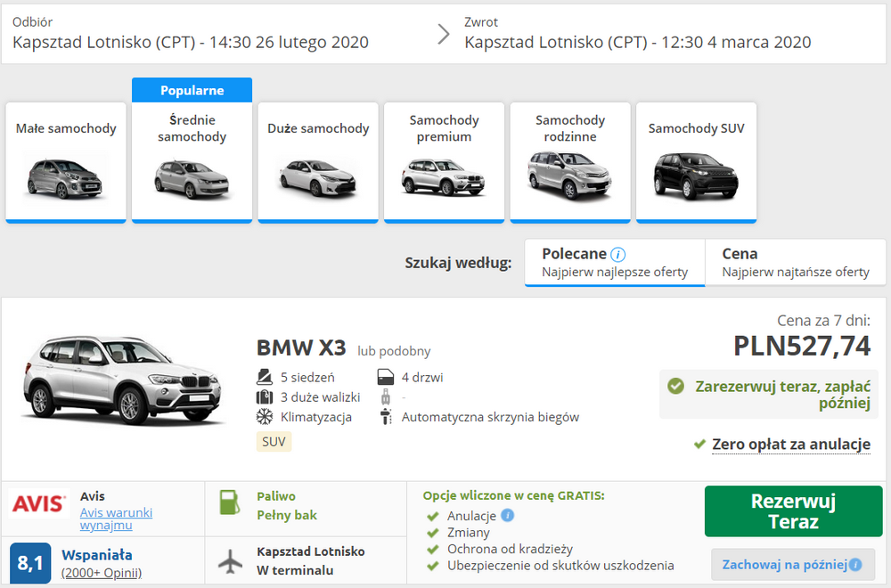The height and width of the screenshot is (588, 891).
Task: Click the BMW X3 car image
Action: tap(122, 379)
